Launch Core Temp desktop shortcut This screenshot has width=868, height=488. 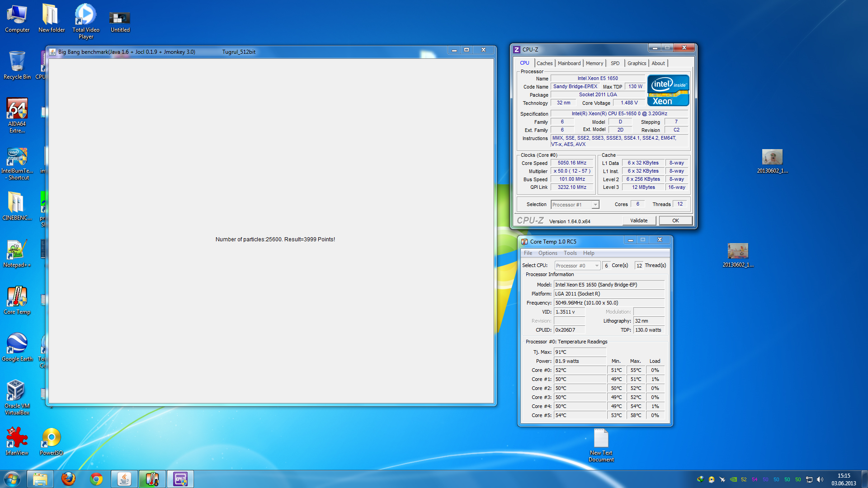click(x=17, y=300)
